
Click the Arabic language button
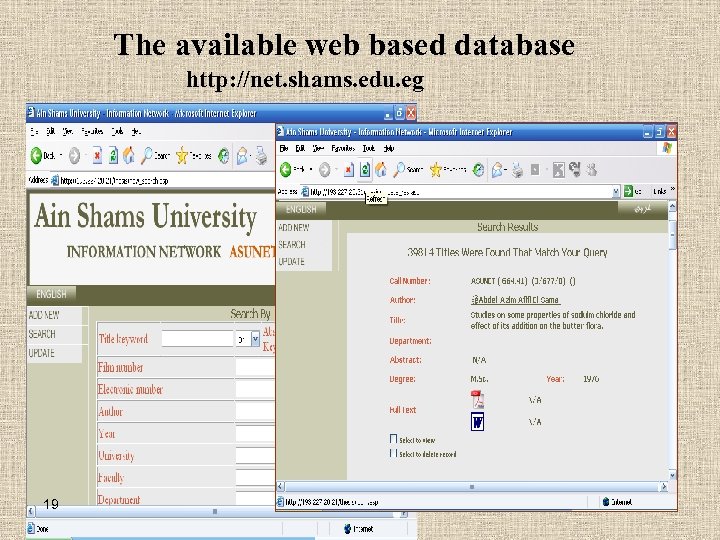tap(643, 209)
